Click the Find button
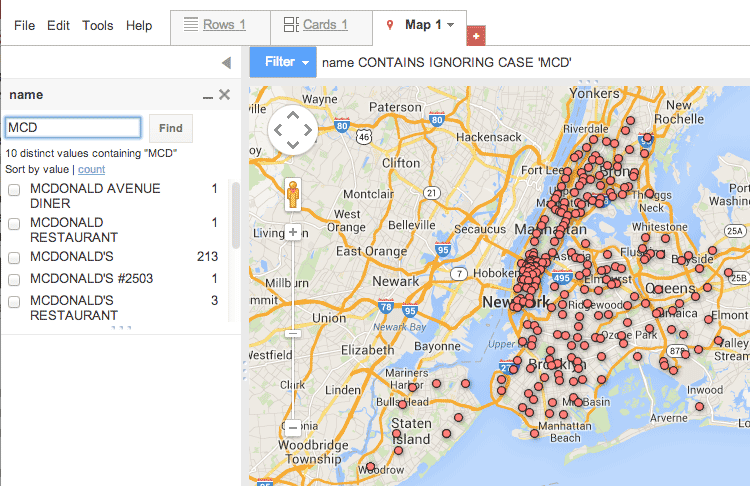Image resolution: width=750 pixels, height=486 pixels. [171, 128]
